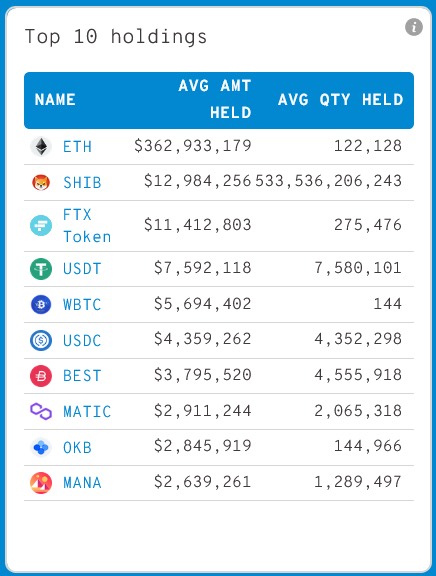The image size is (436, 576).
Task: Open the SHIB token link
Action: [82, 183]
